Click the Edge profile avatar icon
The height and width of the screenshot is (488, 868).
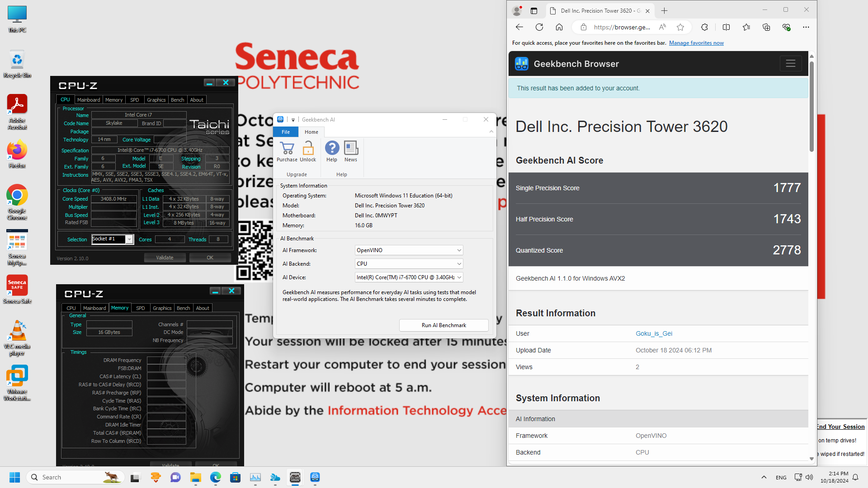[x=517, y=11]
